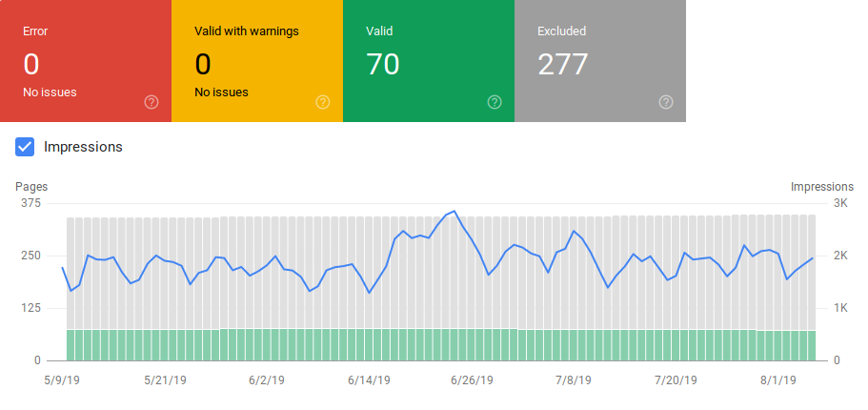Select the red Error status tab
The image size is (868, 410).
pyautogui.click(x=86, y=61)
